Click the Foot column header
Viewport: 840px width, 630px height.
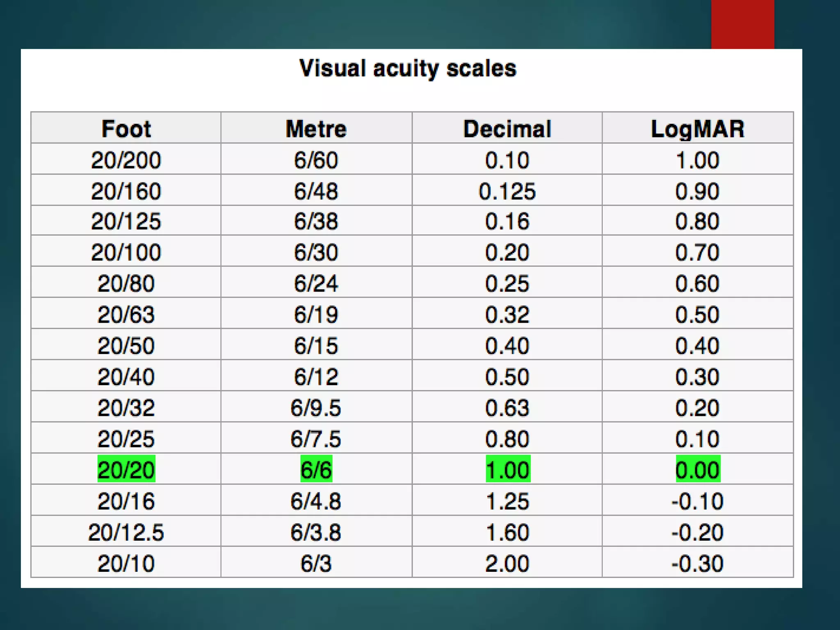(126, 129)
